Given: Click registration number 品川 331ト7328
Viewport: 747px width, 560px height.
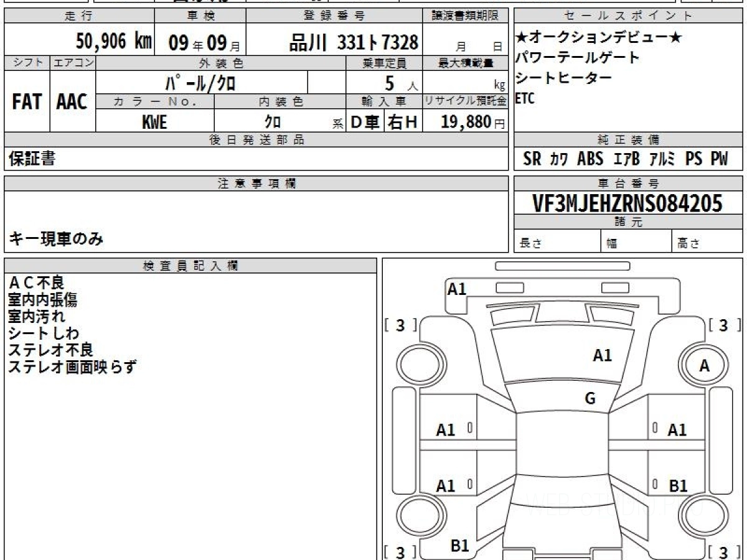Looking at the screenshot, I should 354,42.
